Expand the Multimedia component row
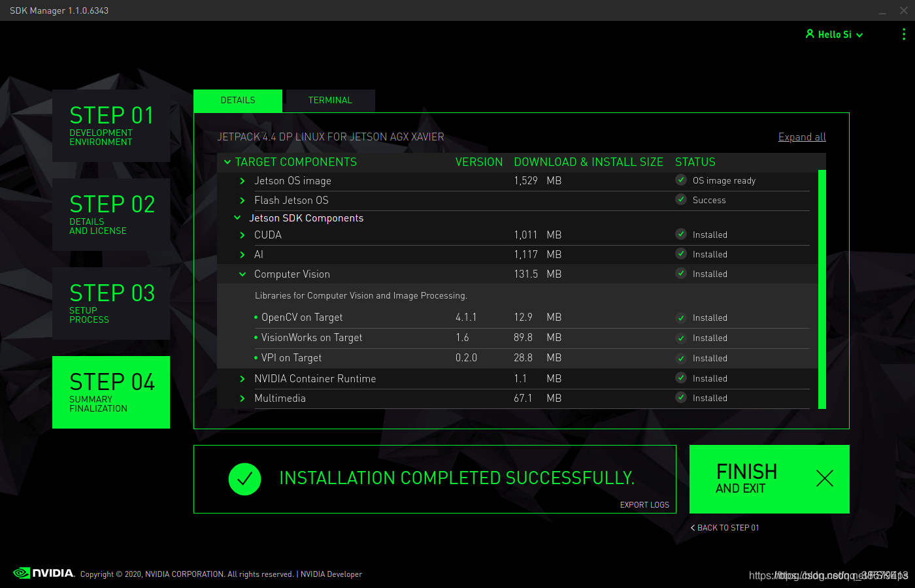The height and width of the screenshot is (588, 915). click(242, 399)
